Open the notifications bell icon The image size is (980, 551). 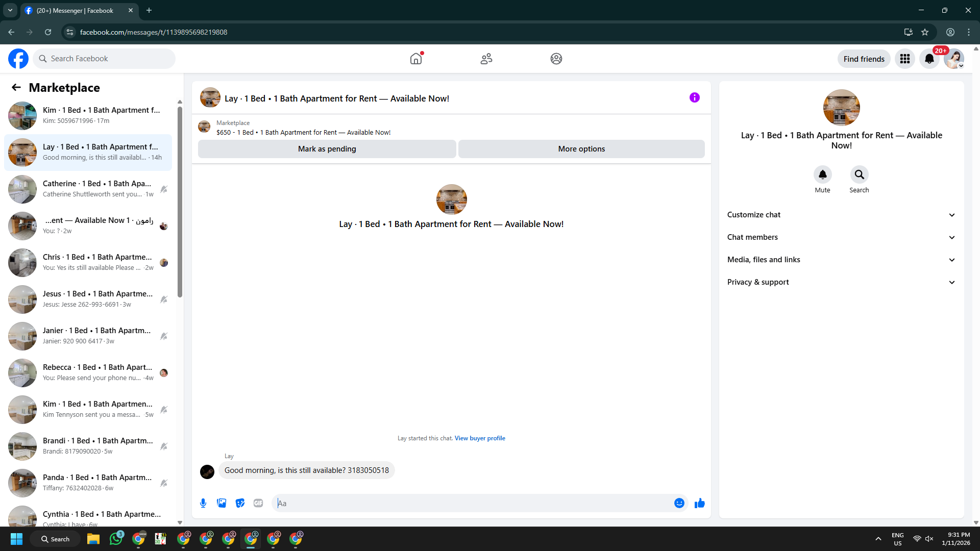click(x=929, y=59)
